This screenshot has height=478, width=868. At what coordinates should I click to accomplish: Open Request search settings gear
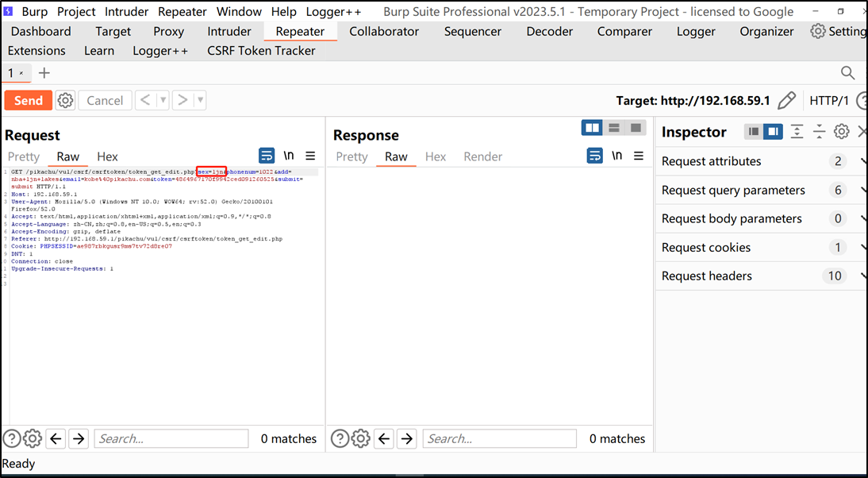(x=32, y=438)
